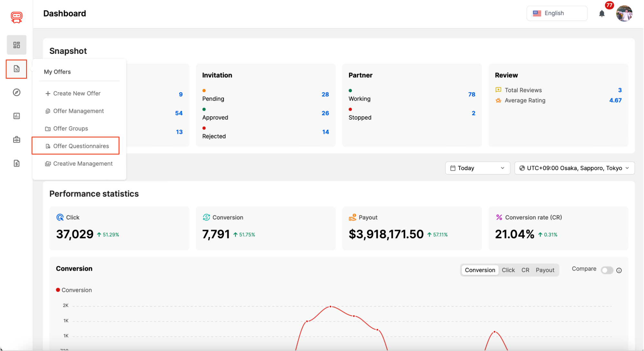The height and width of the screenshot is (351, 644).
Task: Switch chart to Click tab
Action: (x=508, y=270)
